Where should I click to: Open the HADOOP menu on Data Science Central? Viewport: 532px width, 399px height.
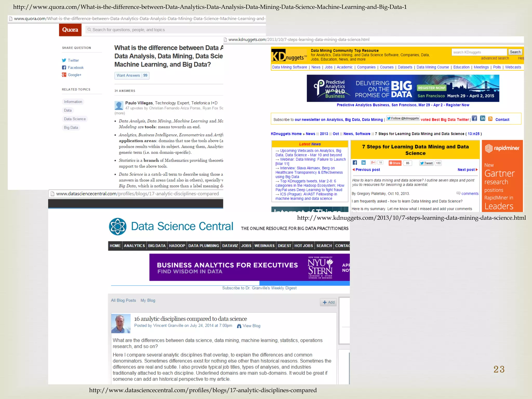(x=177, y=246)
